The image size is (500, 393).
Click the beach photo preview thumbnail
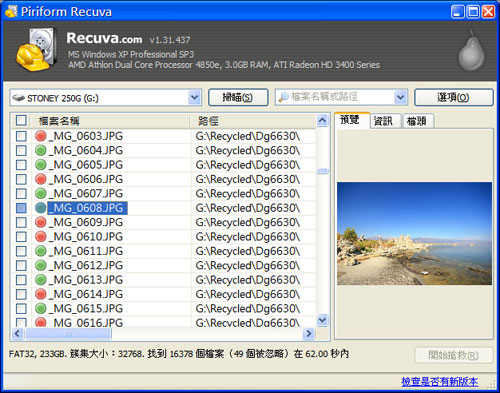point(414,233)
